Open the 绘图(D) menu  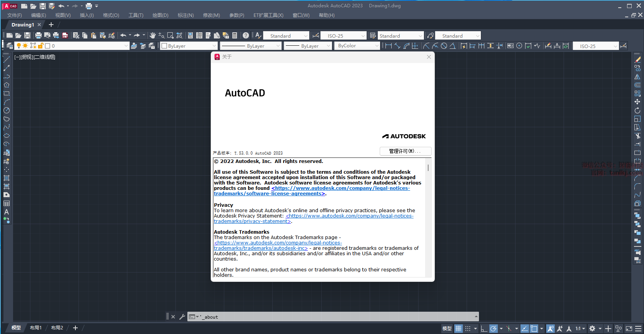[160, 15]
